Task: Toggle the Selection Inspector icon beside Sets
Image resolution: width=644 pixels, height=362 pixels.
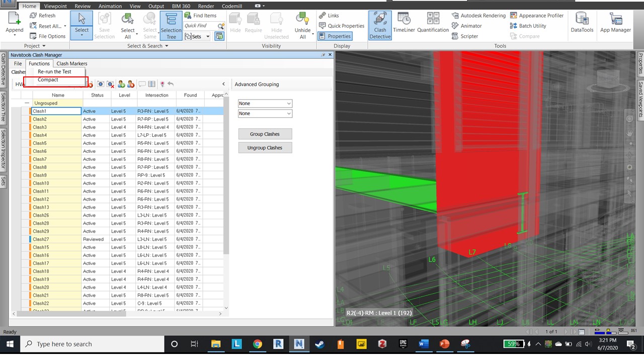Action: pyautogui.click(x=219, y=36)
